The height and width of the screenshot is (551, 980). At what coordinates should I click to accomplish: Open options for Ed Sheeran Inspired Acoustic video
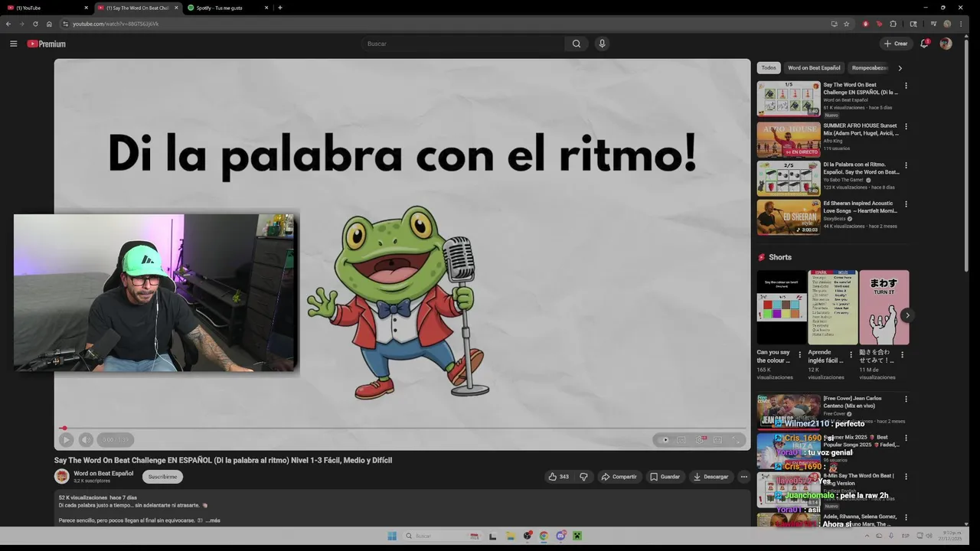pyautogui.click(x=906, y=204)
